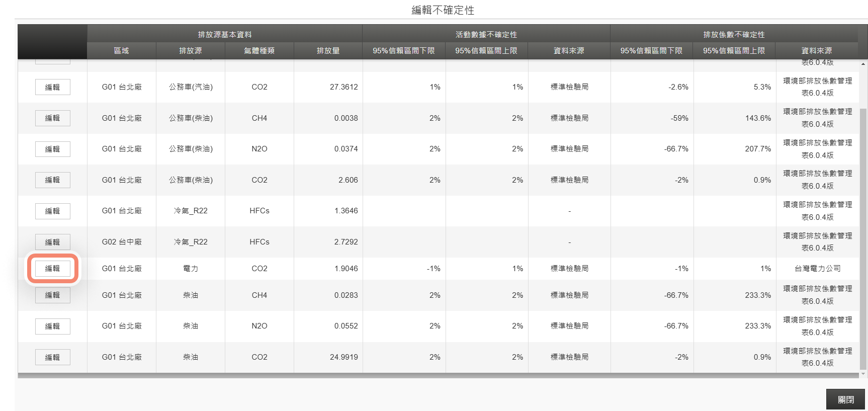Click the 排放量 column header
This screenshot has width=868, height=411.
pos(328,51)
